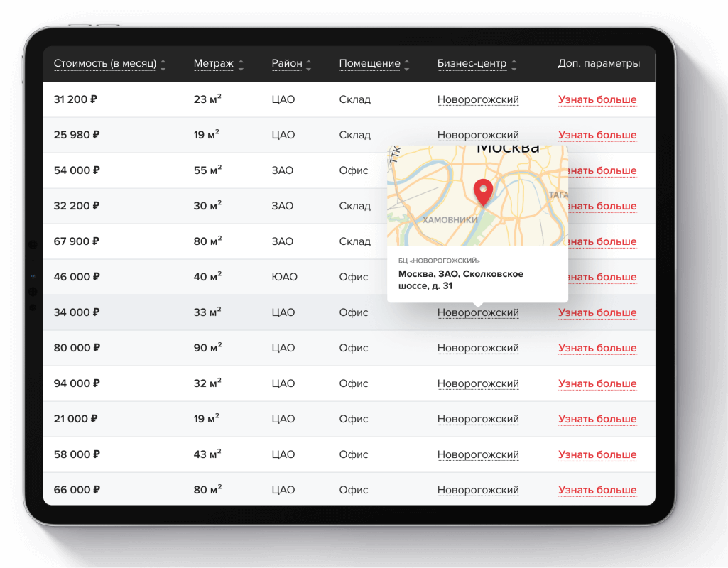Click the 23 м² area cell

[207, 99]
